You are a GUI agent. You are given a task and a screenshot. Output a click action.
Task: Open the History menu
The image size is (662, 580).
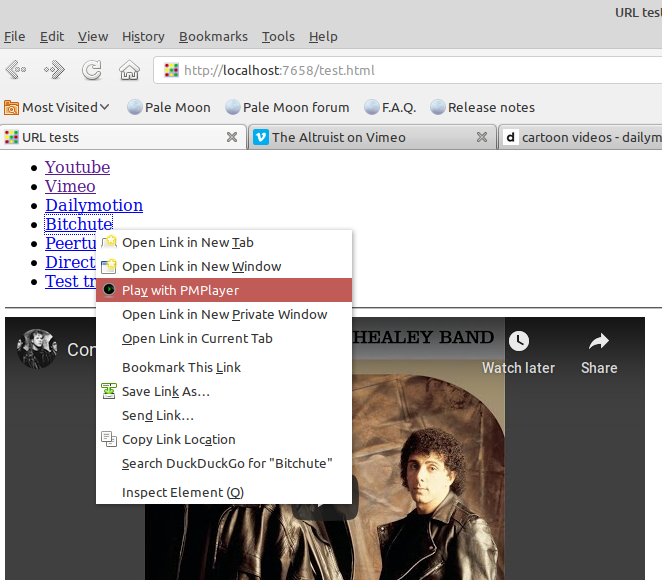(143, 37)
